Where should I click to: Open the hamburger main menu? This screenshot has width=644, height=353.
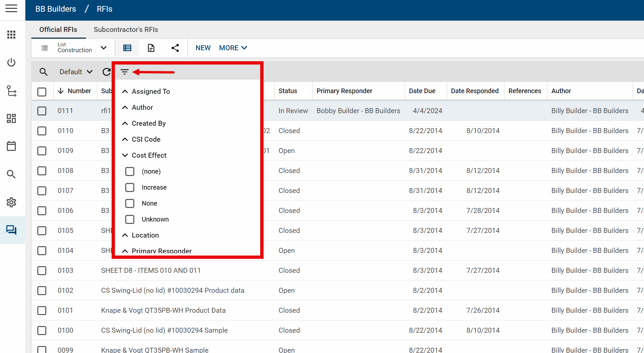(x=11, y=9)
